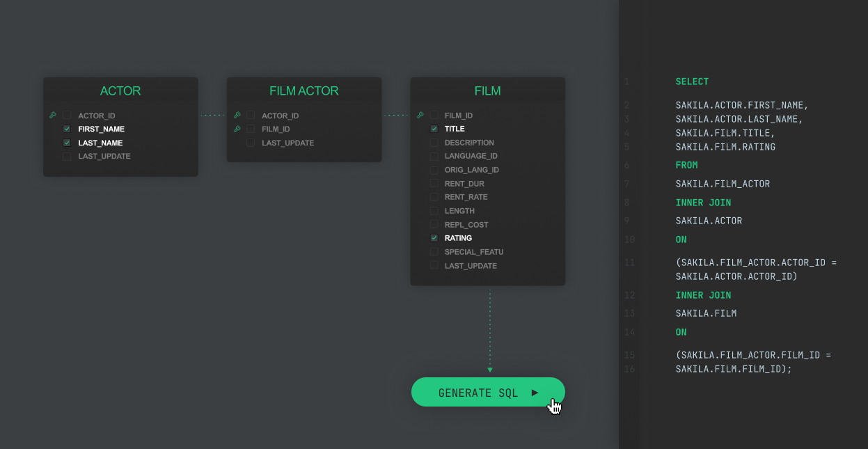Click the key icon beside ACTOR_ID in ACTOR
This screenshot has width=868, height=449.
click(x=54, y=115)
